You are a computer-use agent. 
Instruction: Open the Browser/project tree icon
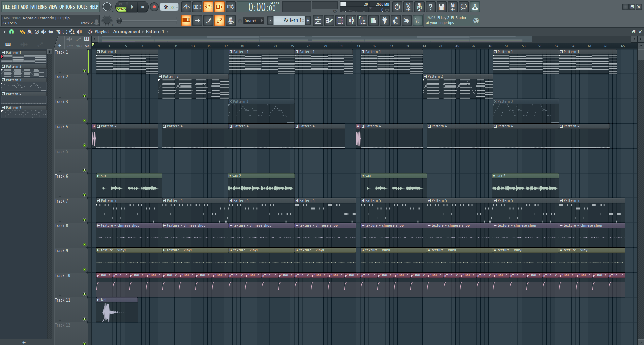(362, 21)
